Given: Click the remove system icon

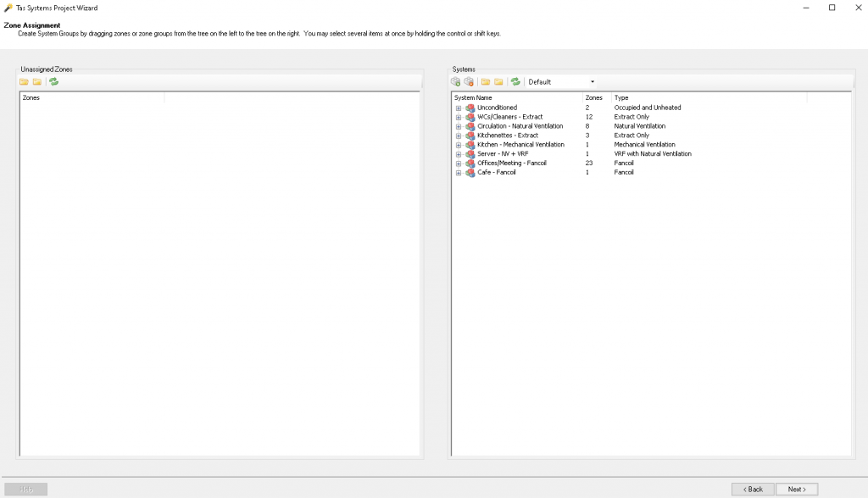Looking at the screenshot, I should pyautogui.click(x=470, y=81).
